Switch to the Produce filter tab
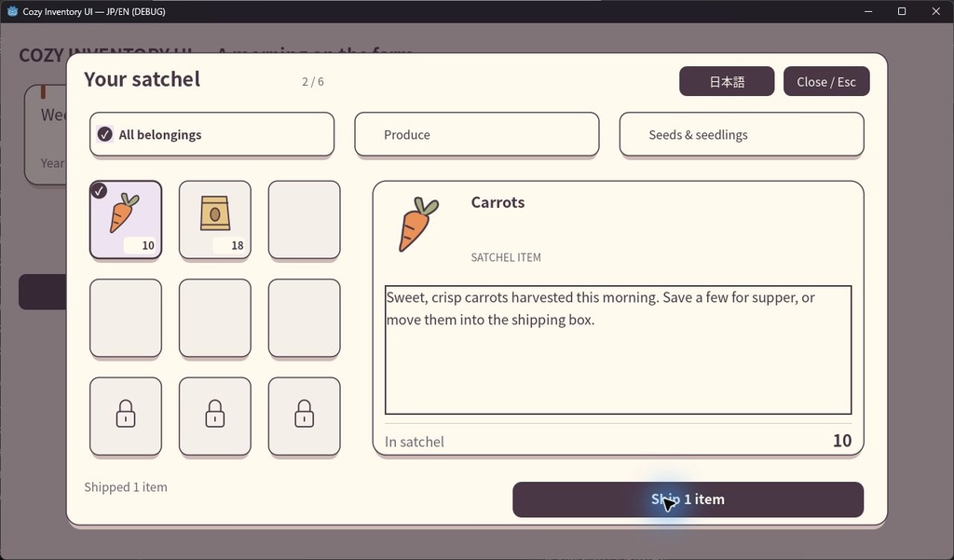 click(477, 134)
